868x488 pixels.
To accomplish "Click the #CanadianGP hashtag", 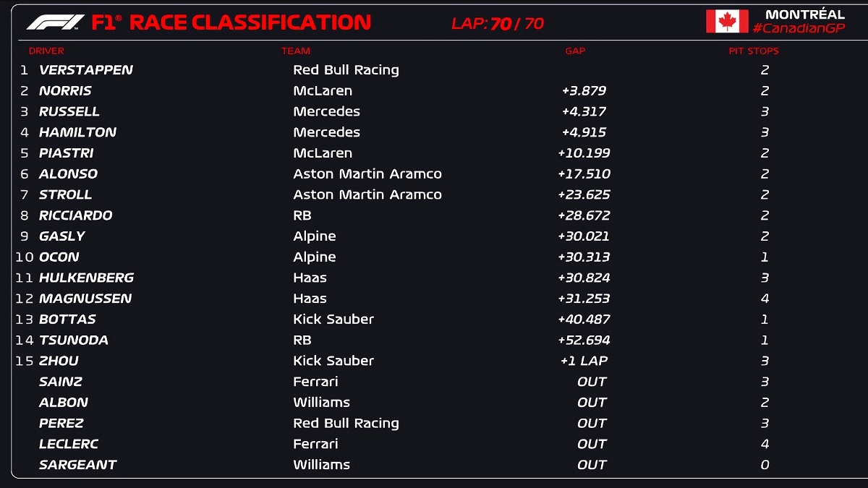I will pos(799,27).
